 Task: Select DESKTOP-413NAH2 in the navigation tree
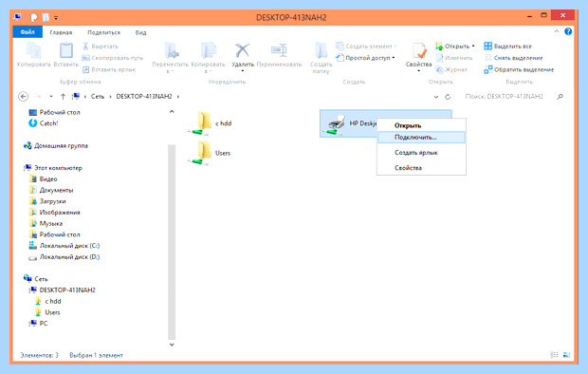(63, 290)
